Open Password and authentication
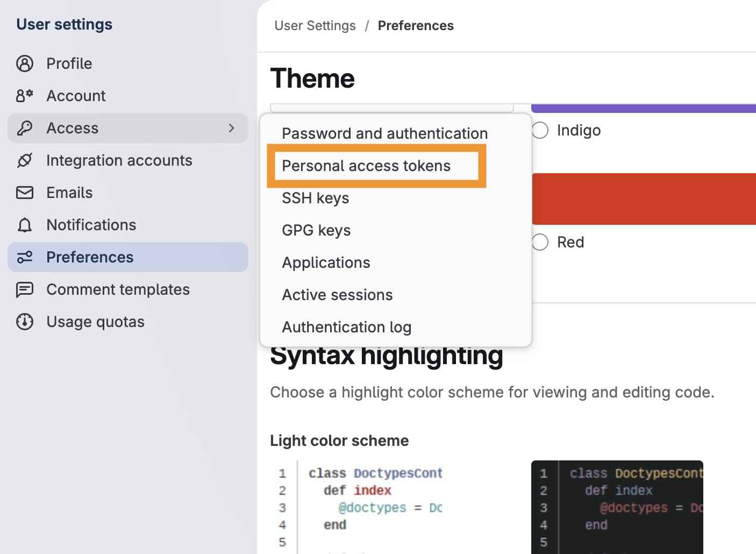The image size is (756, 554). point(385,133)
